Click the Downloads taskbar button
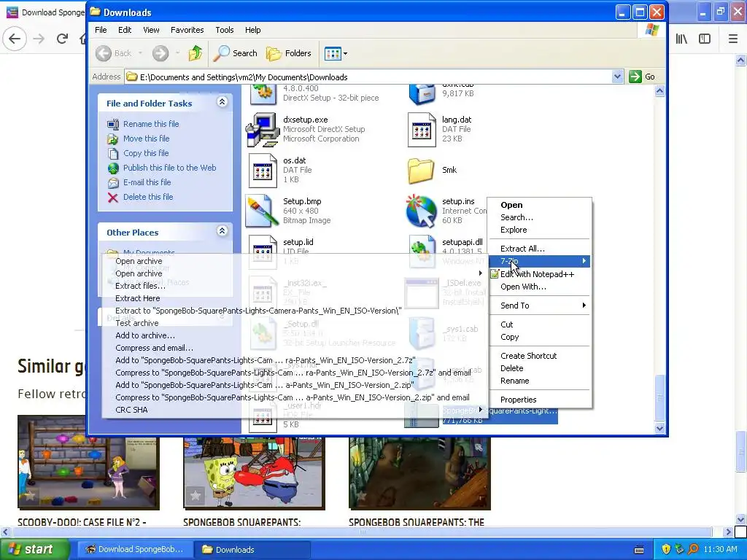Image resolution: width=747 pixels, height=560 pixels. click(252, 550)
